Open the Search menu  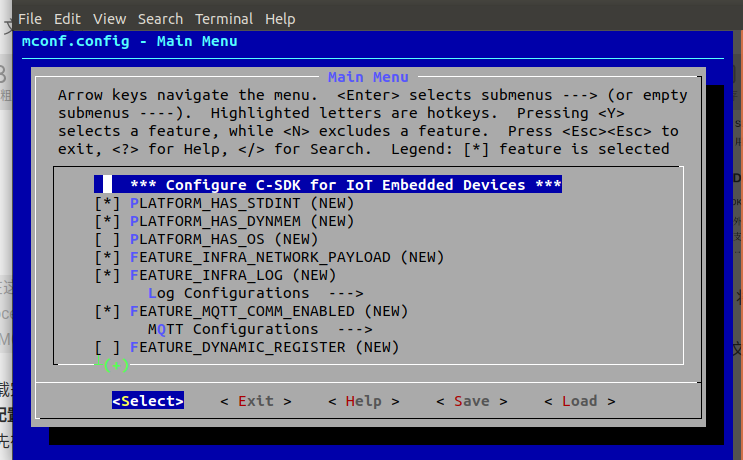click(x=160, y=19)
